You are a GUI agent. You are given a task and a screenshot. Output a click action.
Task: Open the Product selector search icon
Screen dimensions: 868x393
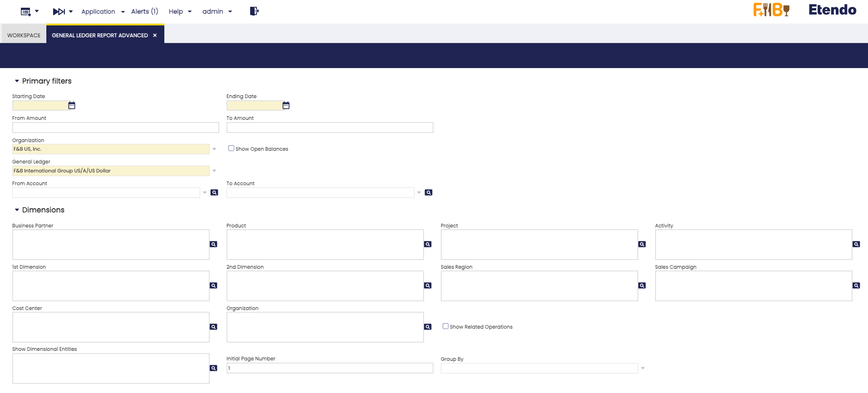[428, 244]
